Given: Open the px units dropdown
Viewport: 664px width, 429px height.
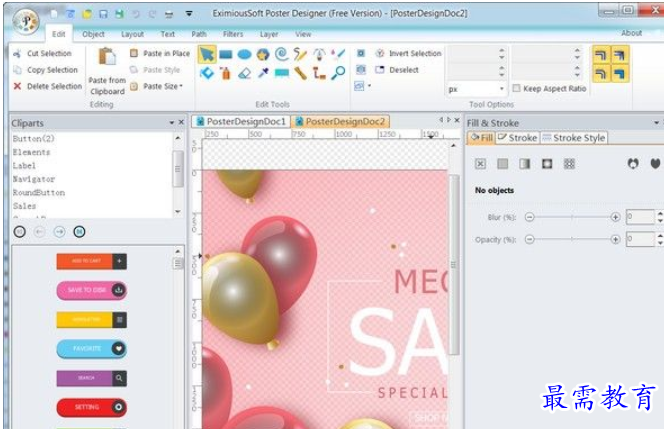Looking at the screenshot, I should coord(502,89).
